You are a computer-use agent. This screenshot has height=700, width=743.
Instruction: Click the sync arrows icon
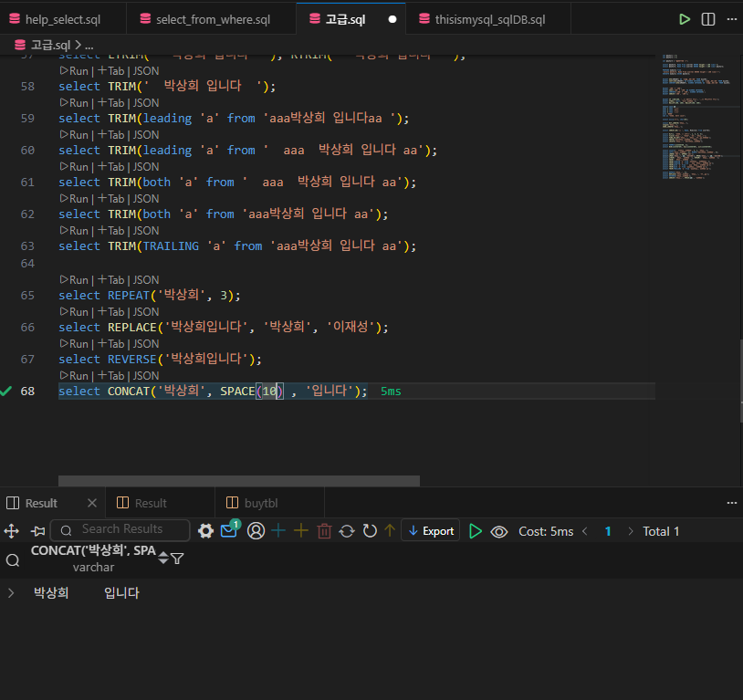347,531
